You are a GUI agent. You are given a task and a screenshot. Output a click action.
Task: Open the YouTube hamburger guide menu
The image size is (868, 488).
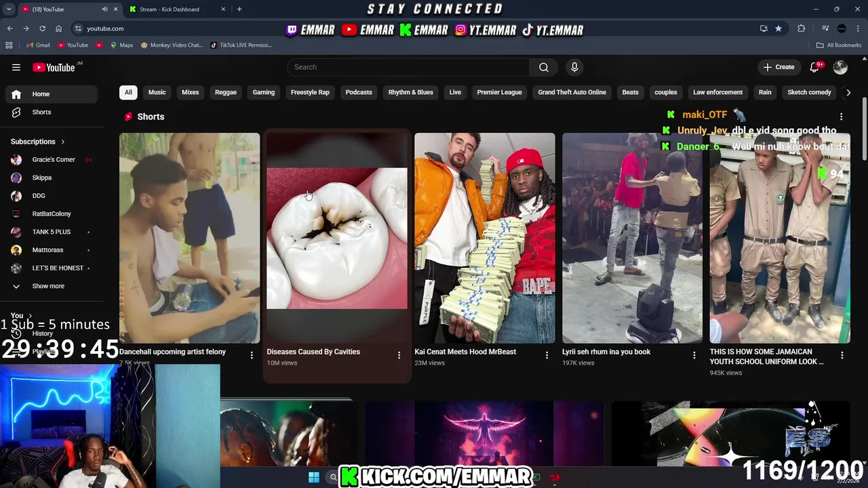tap(16, 67)
